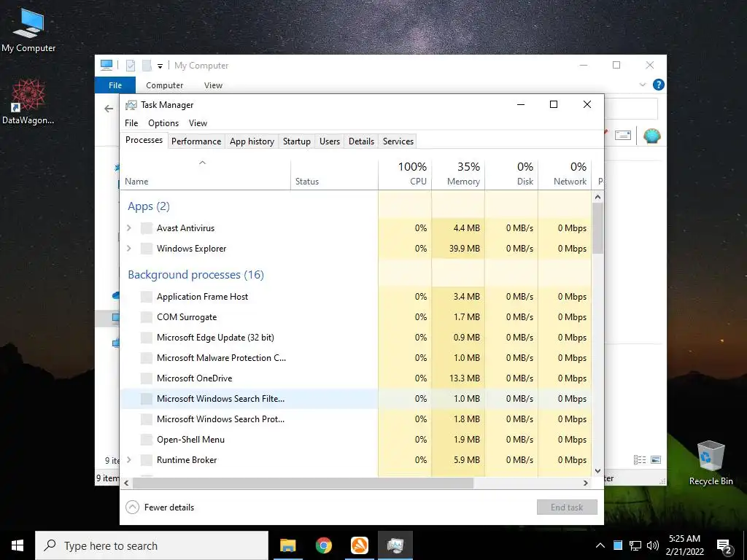This screenshot has height=560, width=747.
Task: Click the help icon in My Computer window
Action: point(659,85)
